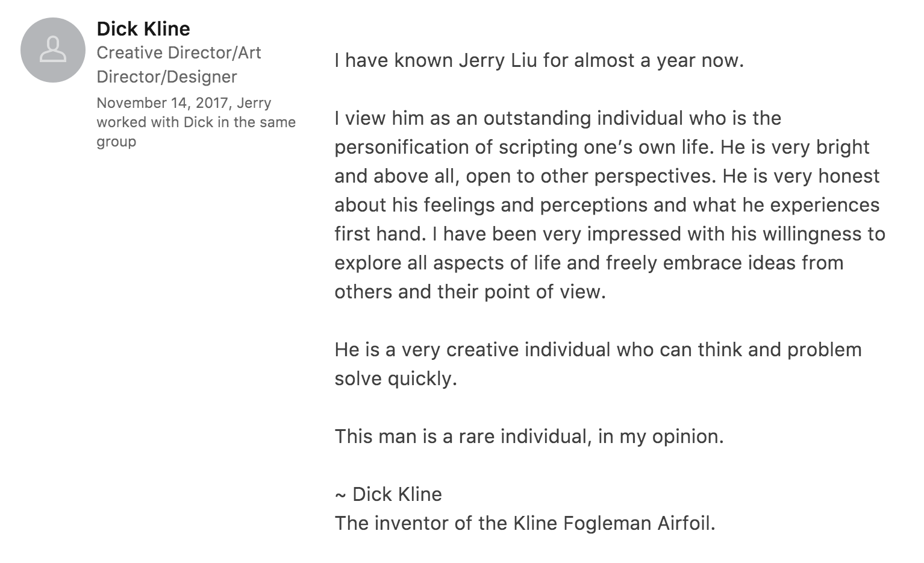Click line "others and their point of view."
924x563 pixels.
tap(470, 292)
